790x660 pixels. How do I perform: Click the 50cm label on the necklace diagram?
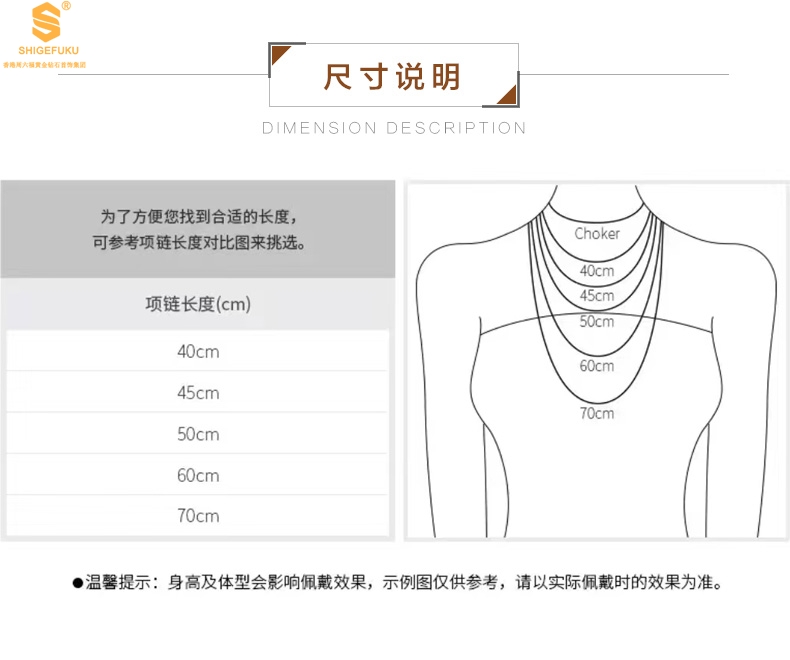pyautogui.click(x=597, y=322)
